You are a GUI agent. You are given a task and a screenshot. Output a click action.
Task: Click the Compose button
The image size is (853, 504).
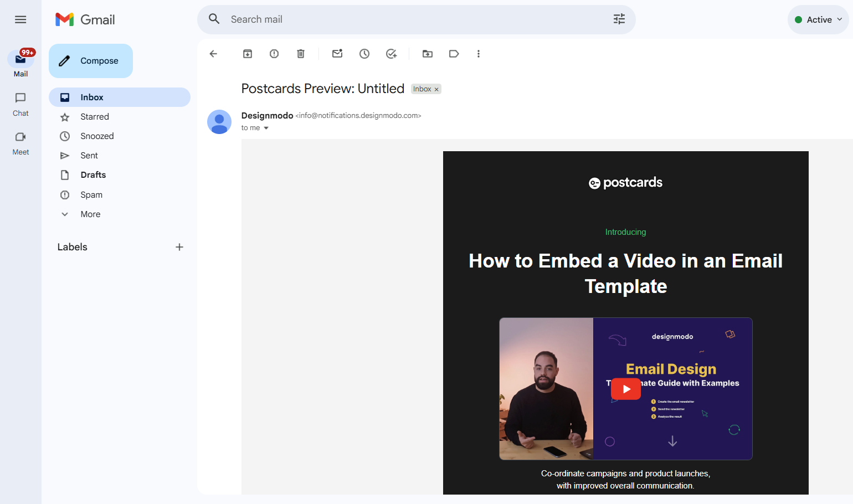point(91,61)
